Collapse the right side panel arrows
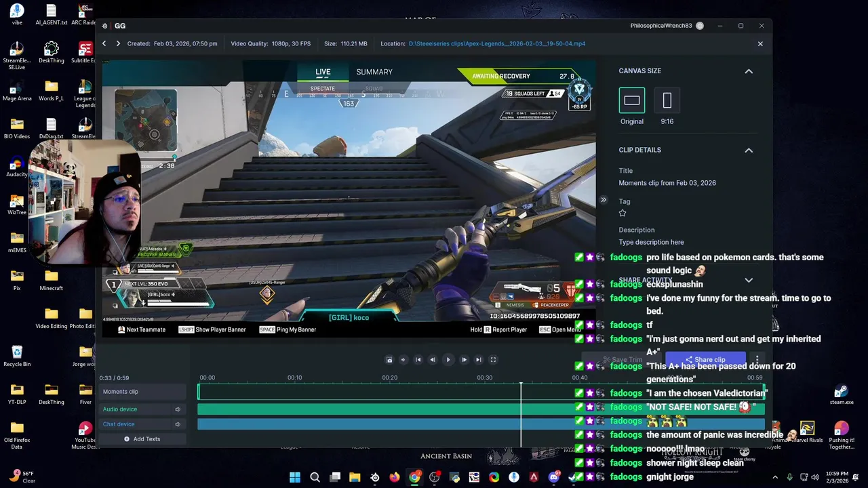 tap(604, 200)
